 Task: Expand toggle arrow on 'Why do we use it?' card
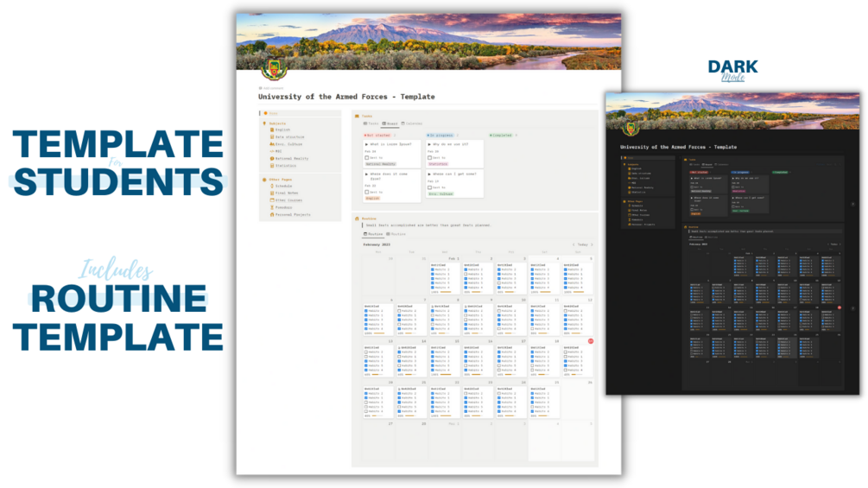pos(429,144)
